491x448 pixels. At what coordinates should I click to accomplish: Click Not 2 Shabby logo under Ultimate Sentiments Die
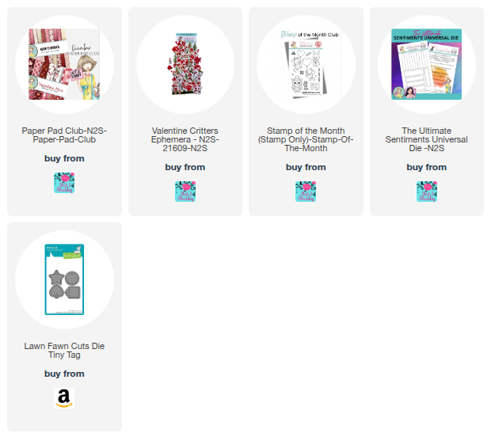pyautogui.click(x=427, y=192)
